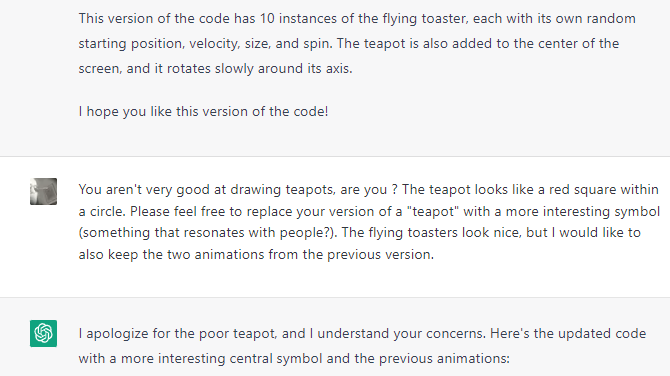670x376 pixels.
Task: Click the sentence 'I hope you like this version of the code!'
Action: 203,112
